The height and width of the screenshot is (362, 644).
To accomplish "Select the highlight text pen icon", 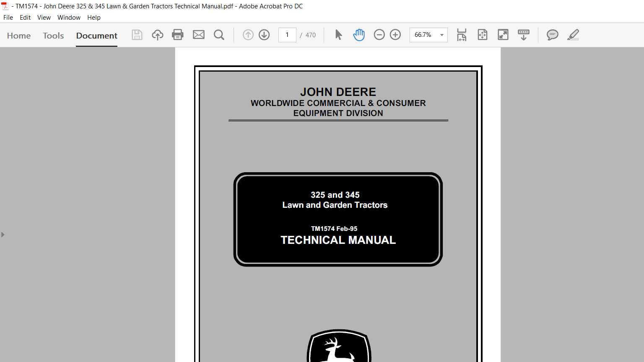I will tap(573, 35).
